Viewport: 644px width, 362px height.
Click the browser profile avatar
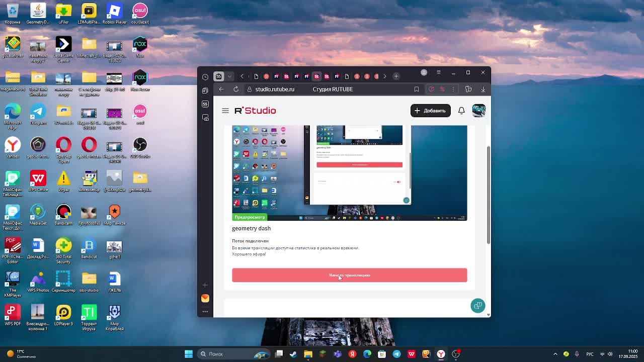[x=424, y=72]
